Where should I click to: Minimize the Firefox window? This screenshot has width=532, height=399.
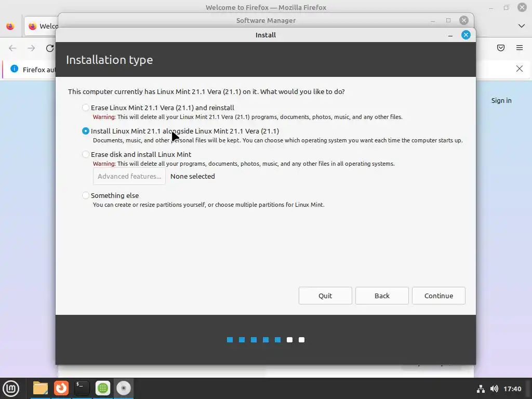[490, 7]
